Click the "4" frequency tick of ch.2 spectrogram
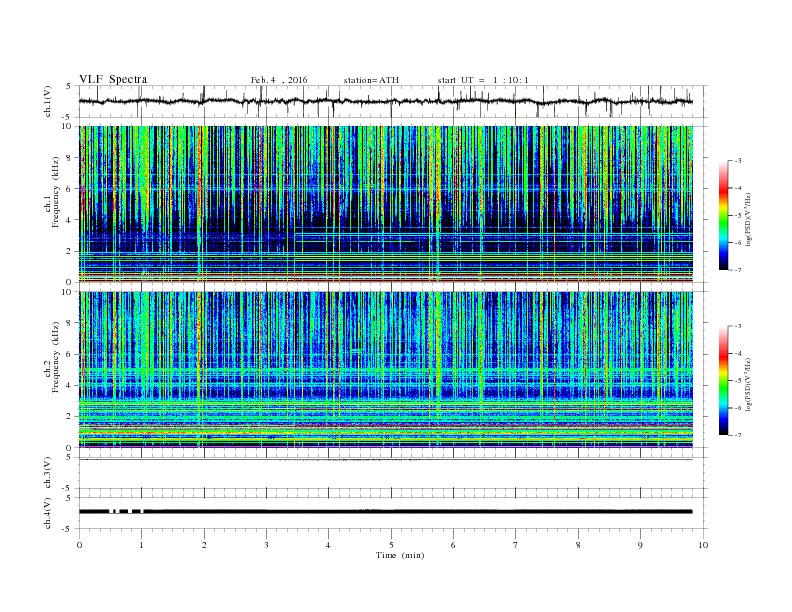 pos(70,386)
